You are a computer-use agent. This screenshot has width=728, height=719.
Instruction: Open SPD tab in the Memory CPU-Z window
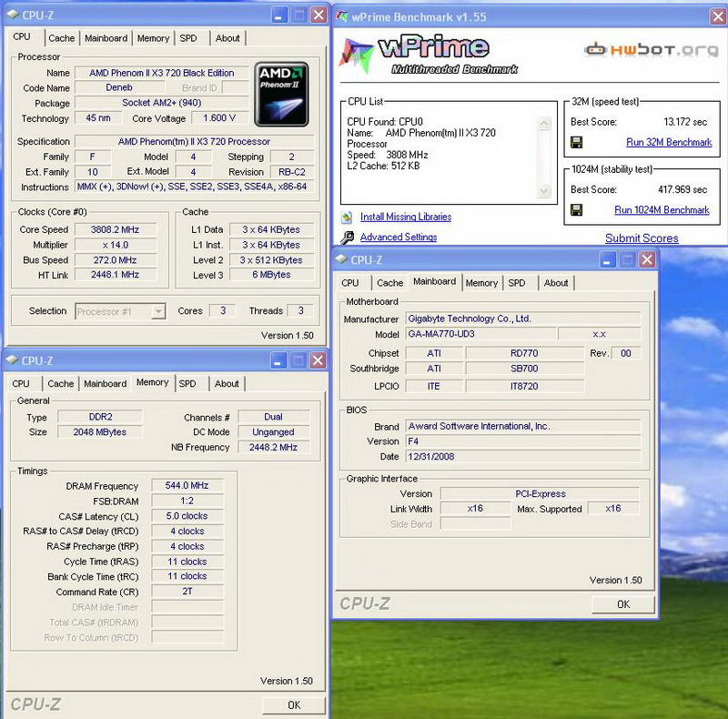click(x=187, y=384)
